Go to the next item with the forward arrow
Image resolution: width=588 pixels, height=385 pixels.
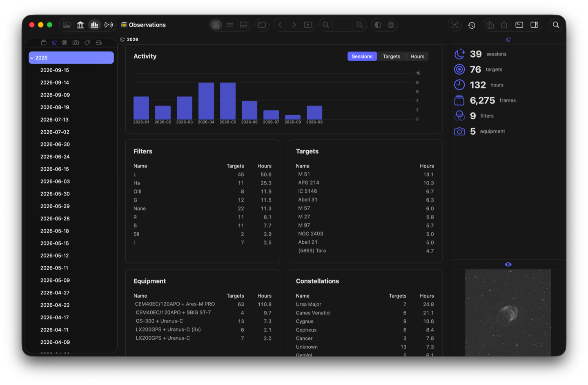(294, 25)
